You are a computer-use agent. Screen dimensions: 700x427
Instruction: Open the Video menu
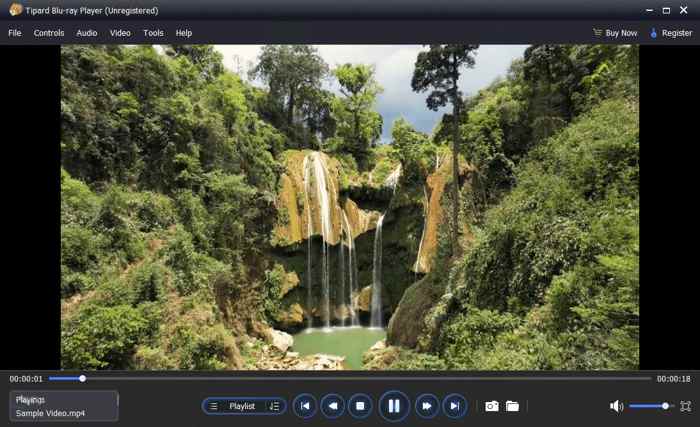[120, 33]
